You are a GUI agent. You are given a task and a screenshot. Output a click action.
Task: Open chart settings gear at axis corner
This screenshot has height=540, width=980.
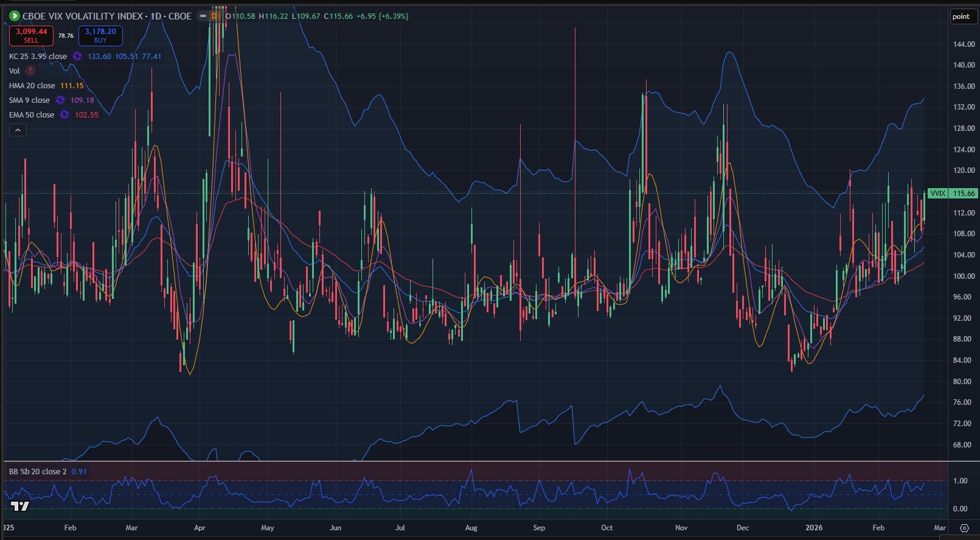[x=964, y=528]
